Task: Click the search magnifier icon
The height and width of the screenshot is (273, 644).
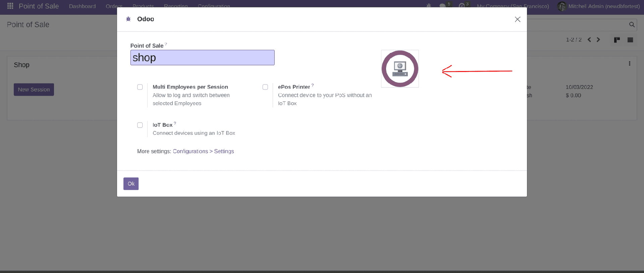Action: [632, 24]
